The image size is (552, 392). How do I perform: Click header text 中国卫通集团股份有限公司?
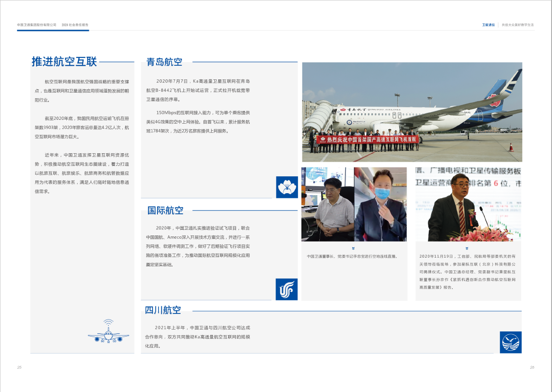click(37, 25)
